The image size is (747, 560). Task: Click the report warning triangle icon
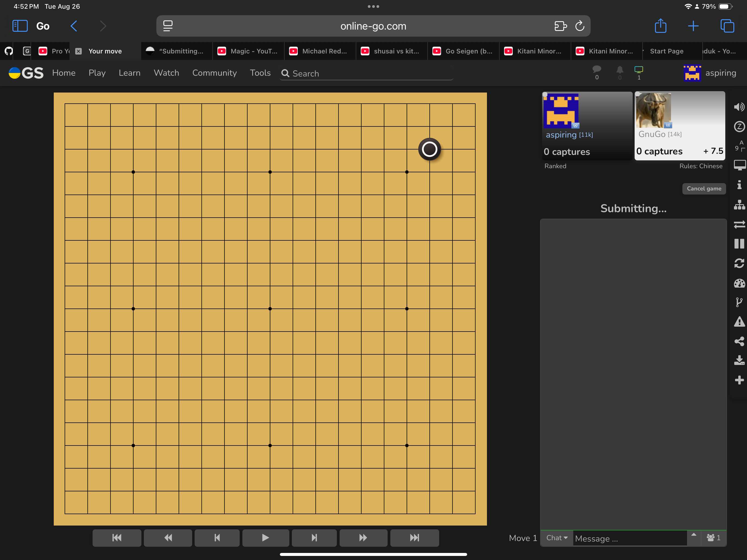[739, 322]
